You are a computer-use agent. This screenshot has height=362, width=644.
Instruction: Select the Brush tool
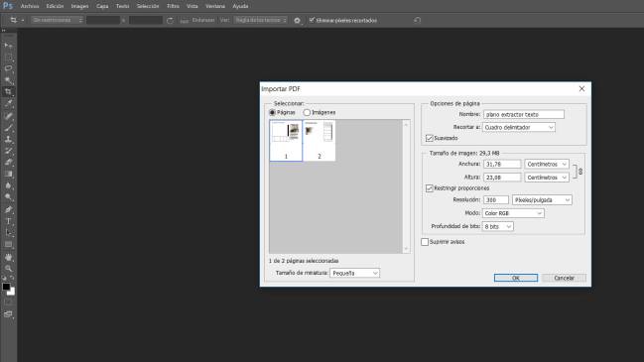click(8, 128)
